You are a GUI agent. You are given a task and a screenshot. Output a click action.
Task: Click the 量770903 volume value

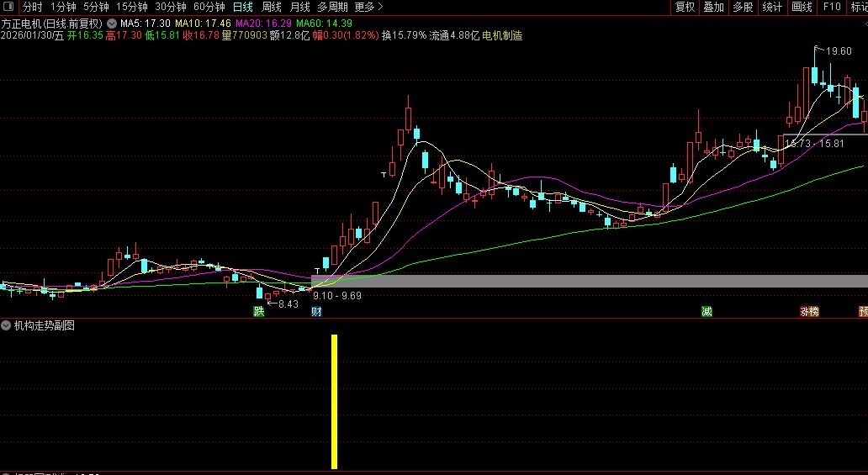tap(244, 35)
